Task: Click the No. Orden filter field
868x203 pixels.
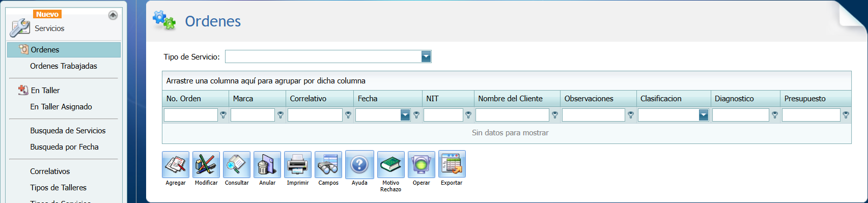Action: 191,115
